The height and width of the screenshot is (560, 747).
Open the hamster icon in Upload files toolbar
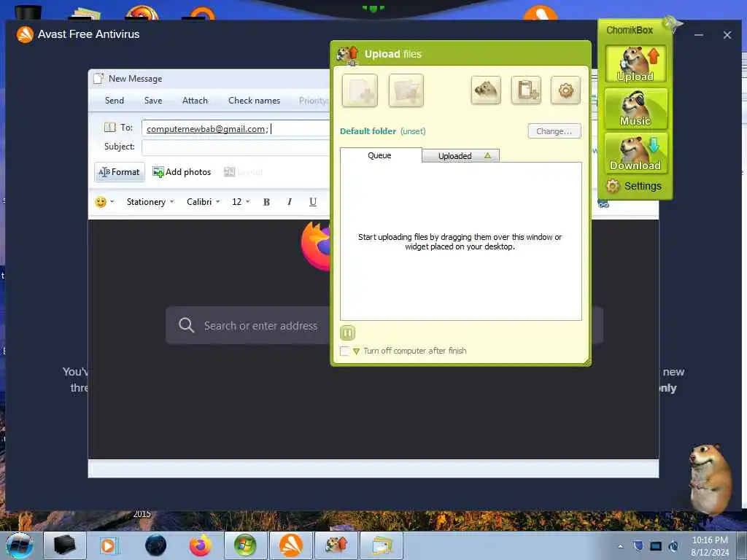(x=486, y=90)
